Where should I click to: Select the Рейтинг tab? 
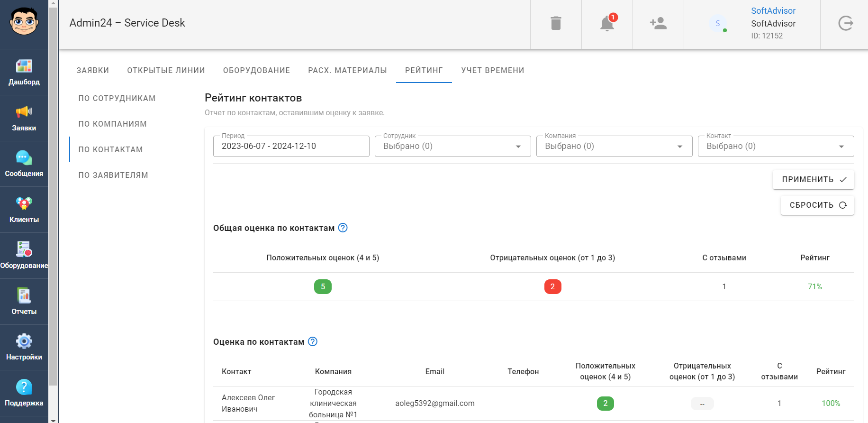(x=424, y=70)
